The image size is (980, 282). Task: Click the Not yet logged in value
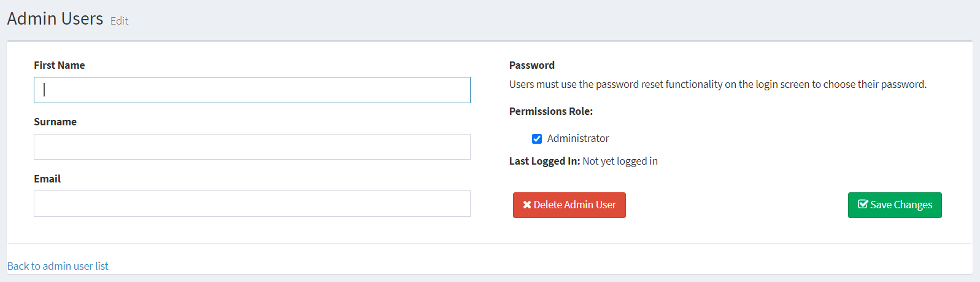point(620,161)
